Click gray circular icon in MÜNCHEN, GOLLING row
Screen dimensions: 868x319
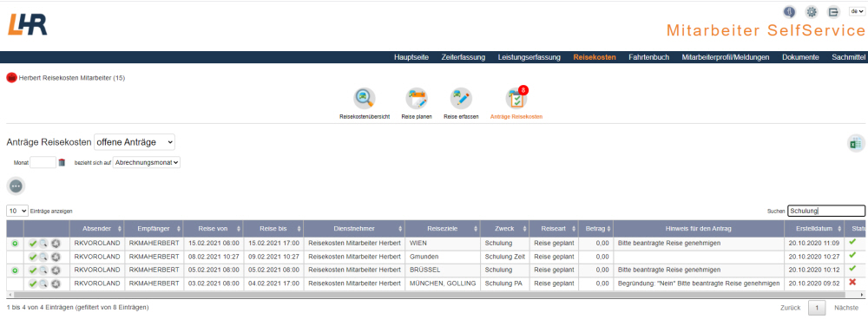55,283
